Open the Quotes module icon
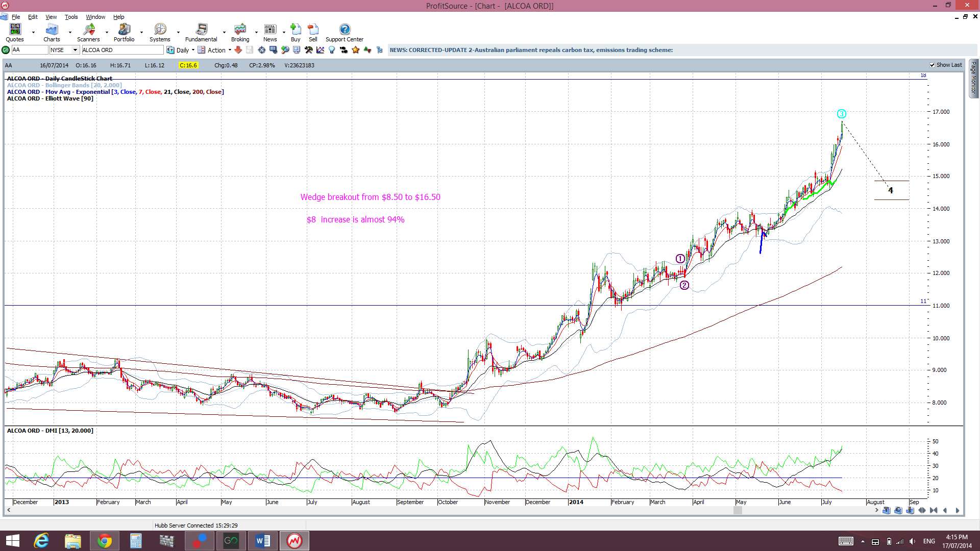 tap(15, 29)
